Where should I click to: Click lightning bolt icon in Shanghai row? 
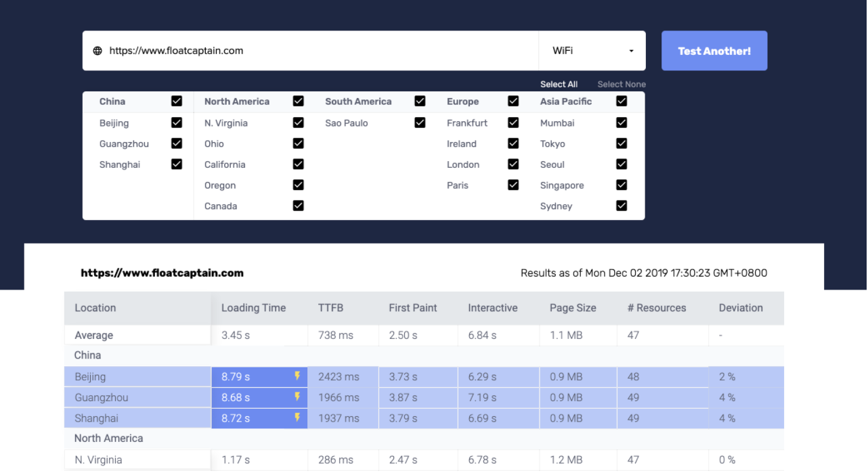point(297,418)
